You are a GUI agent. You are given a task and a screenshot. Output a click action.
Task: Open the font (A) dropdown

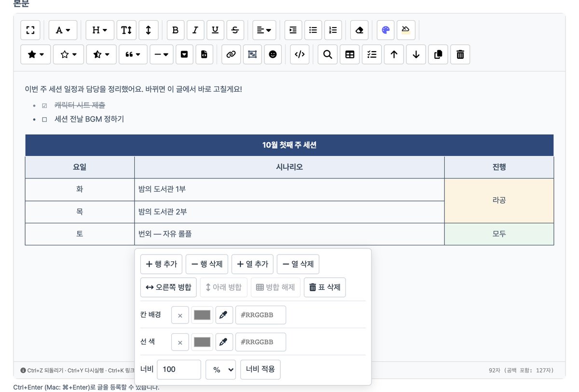pos(63,30)
